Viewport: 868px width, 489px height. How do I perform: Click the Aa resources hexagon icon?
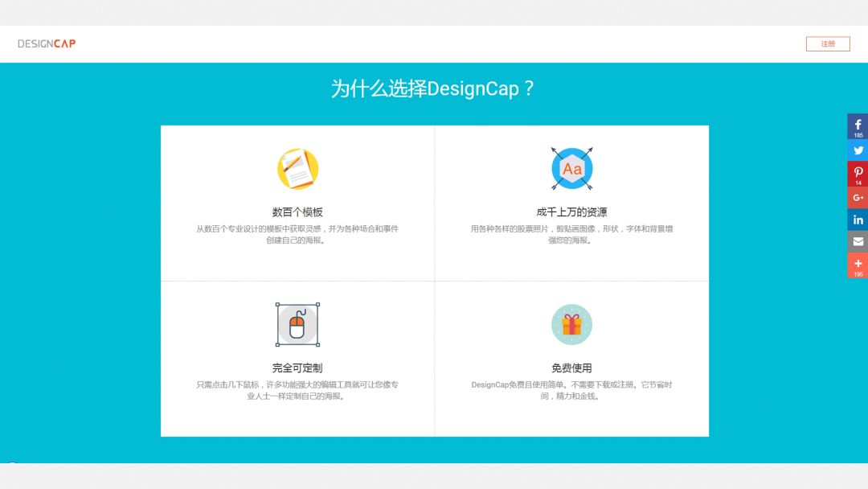click(x=572, y=168)
